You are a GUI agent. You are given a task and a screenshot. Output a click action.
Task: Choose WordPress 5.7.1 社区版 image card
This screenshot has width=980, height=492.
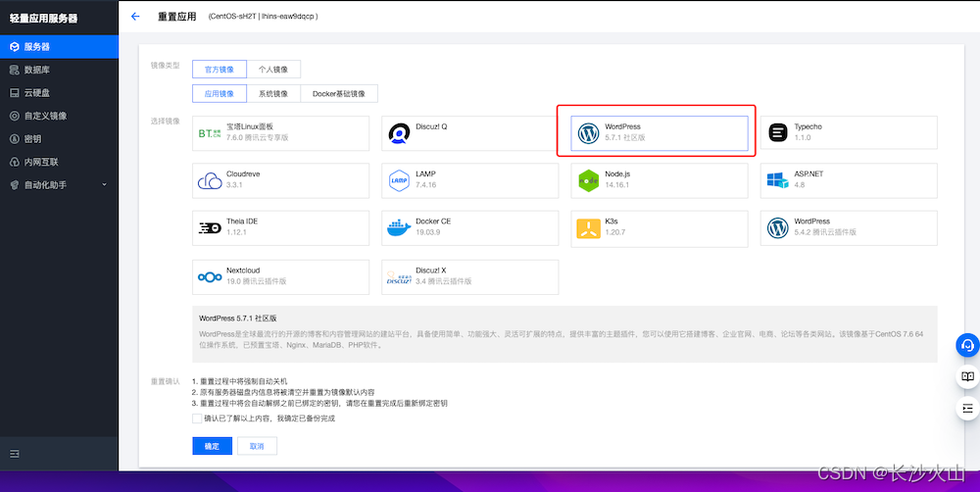coord(660,132)
